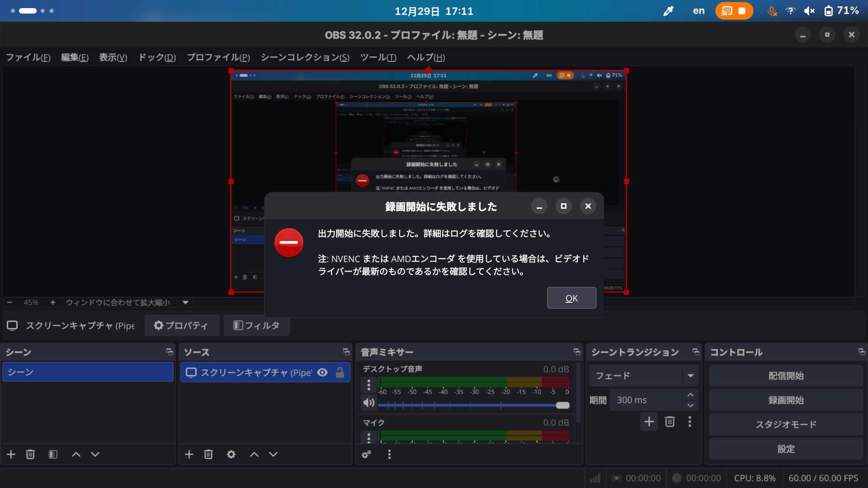The width and height of the screenshot is (868, 488).
Task: Move source down with chevron arrow
Action: click(273, 454)
